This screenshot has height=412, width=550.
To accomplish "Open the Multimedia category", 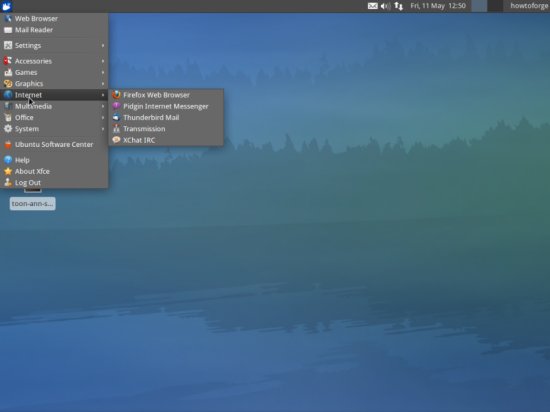I will click(54, 106).
